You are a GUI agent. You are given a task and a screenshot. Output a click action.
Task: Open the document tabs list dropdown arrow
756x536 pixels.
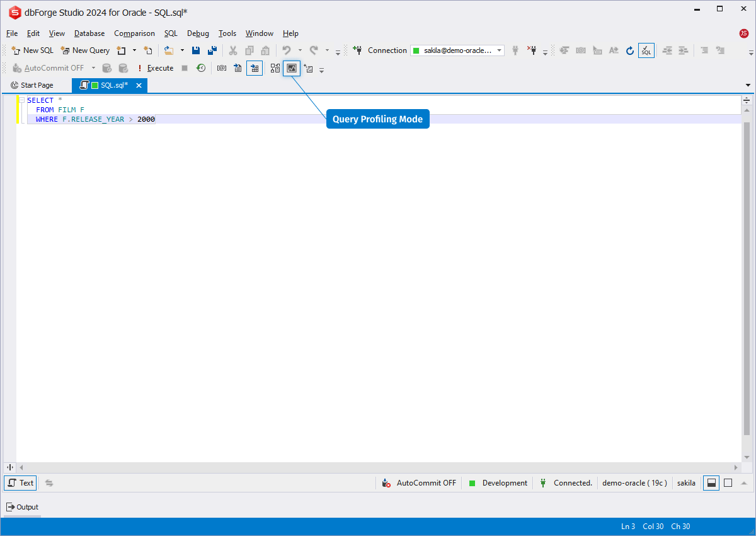[x=748, y=85]
